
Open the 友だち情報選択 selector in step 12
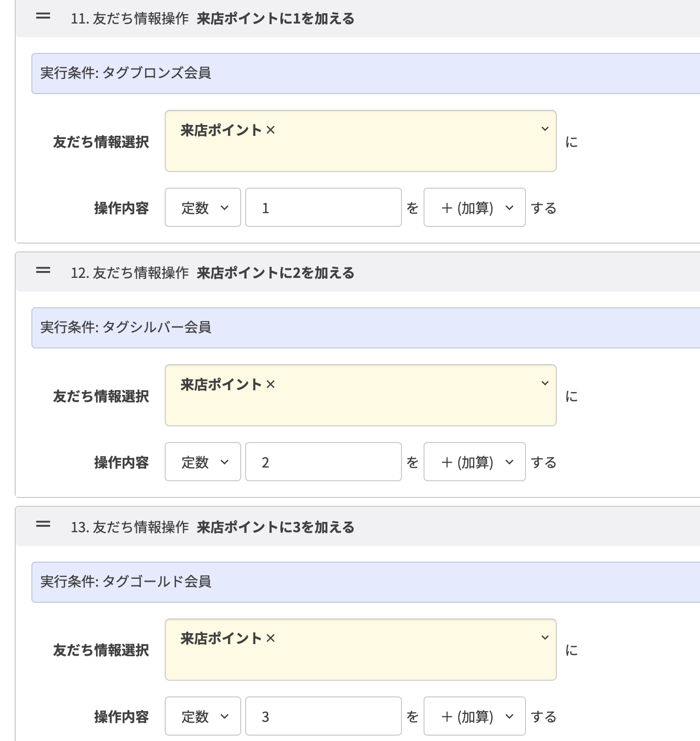coord(544,383)
